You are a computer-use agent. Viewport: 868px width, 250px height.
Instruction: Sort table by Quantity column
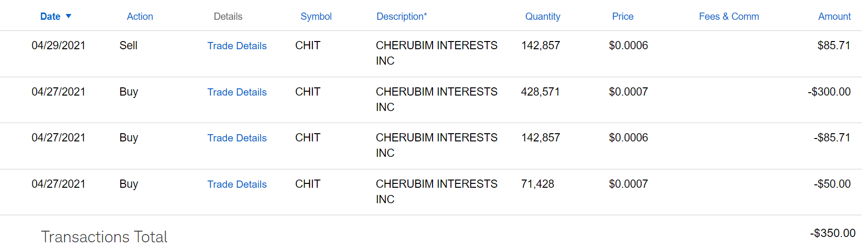[x=542, y=16]
